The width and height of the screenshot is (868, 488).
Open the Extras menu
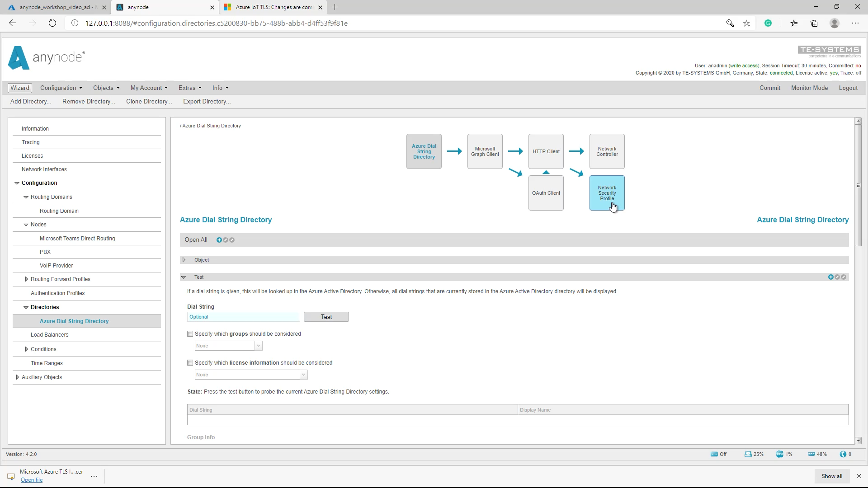pyautogui.click(x=190, y=88)
